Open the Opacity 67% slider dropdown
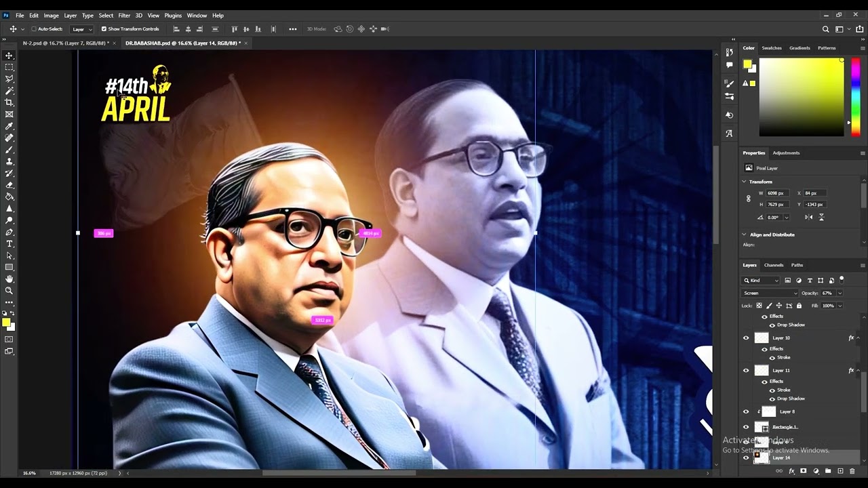 [840, 293]
